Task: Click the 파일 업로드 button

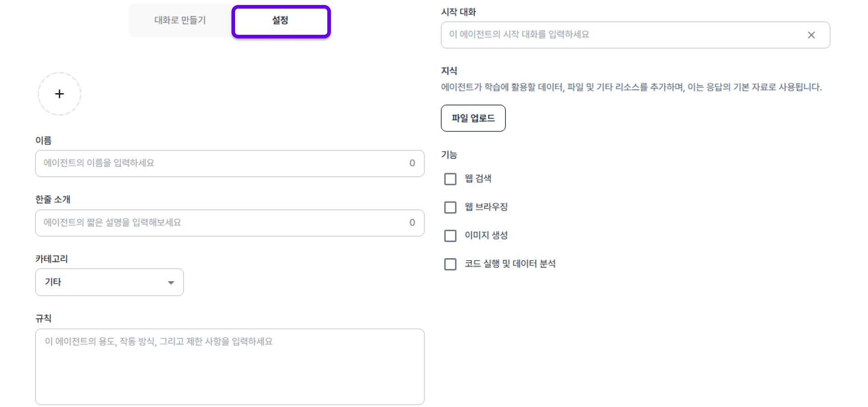Action: 473,118
